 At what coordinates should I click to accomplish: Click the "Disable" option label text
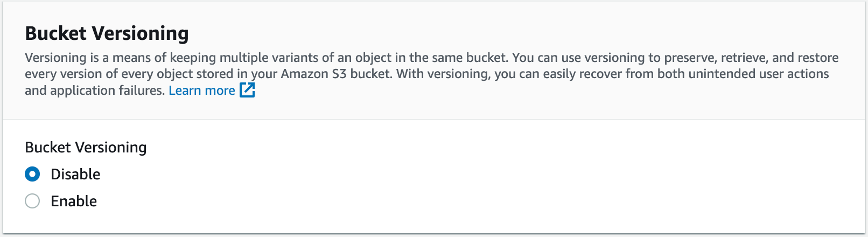[x=75, y=174]
